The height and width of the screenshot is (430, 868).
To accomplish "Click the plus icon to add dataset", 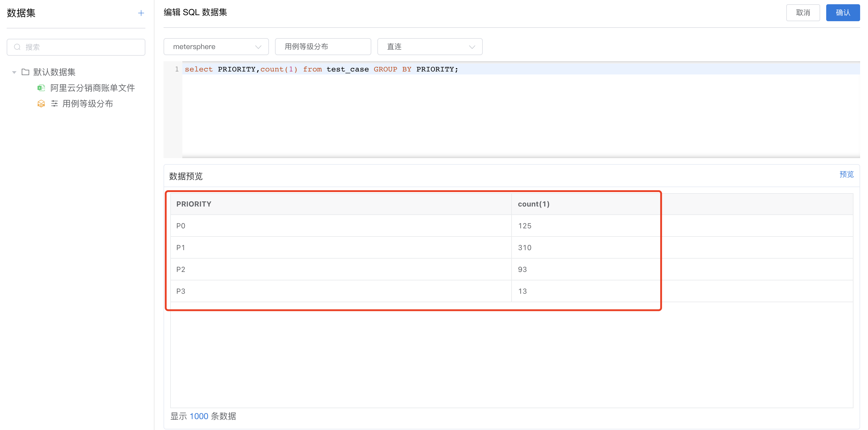I will [x=141, y=13].
